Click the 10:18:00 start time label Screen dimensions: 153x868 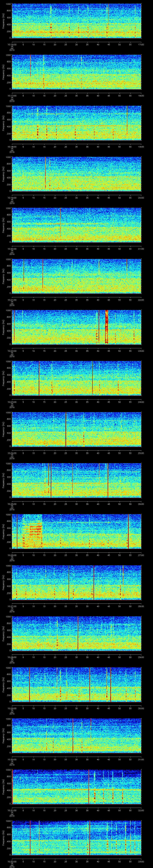pyautogui.click(x=12, y=147)
